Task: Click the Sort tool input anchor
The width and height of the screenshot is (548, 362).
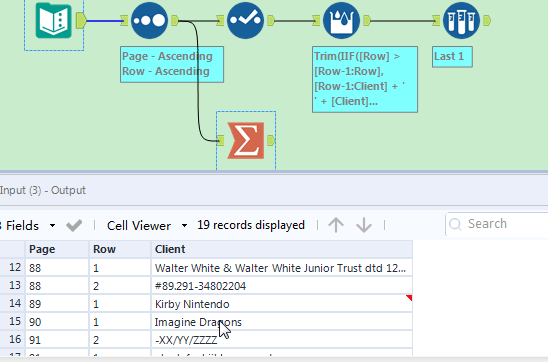Action: point(124,21)
